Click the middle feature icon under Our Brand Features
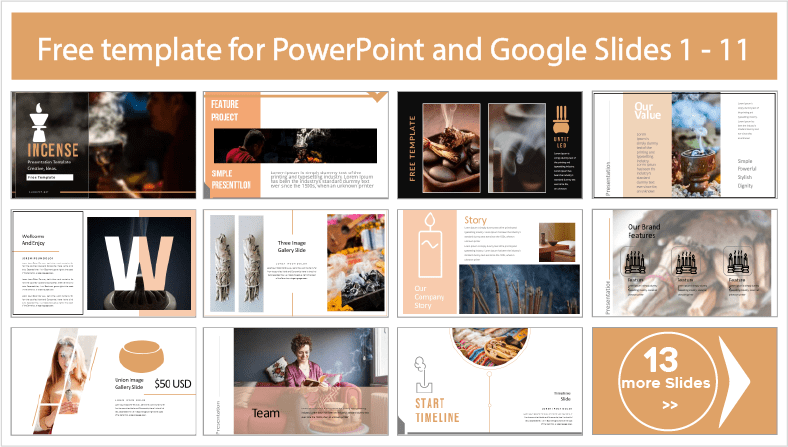Screen dimensions: 788x447 pos(686,260)
